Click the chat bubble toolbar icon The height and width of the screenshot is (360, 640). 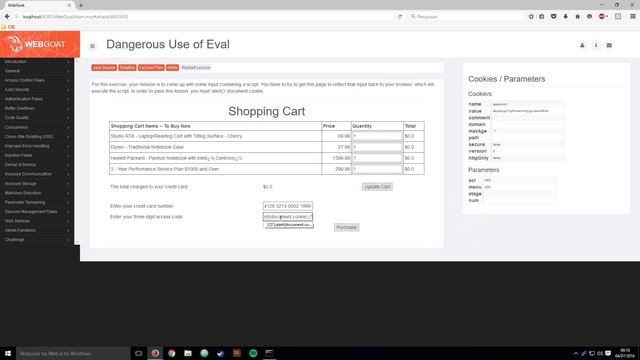pos(589,16)
